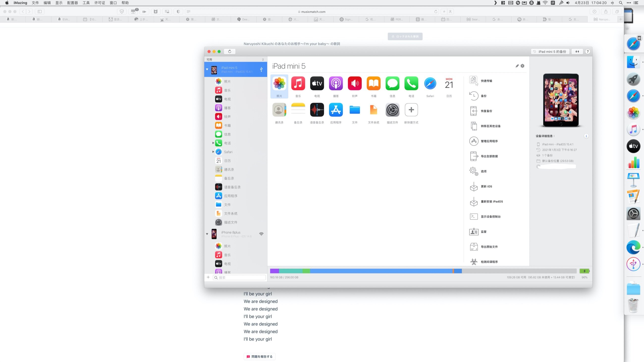Viewport: 644px width, 362px height.
Task: Open the Apple TV icon in main grid
Action: 317,83
